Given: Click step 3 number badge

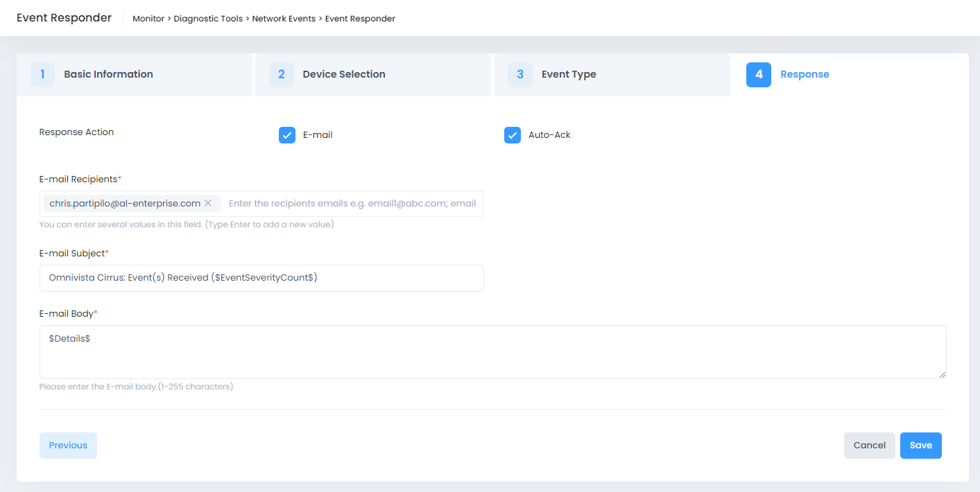Looking at the screenshot, I should click(x=519, y=74).
